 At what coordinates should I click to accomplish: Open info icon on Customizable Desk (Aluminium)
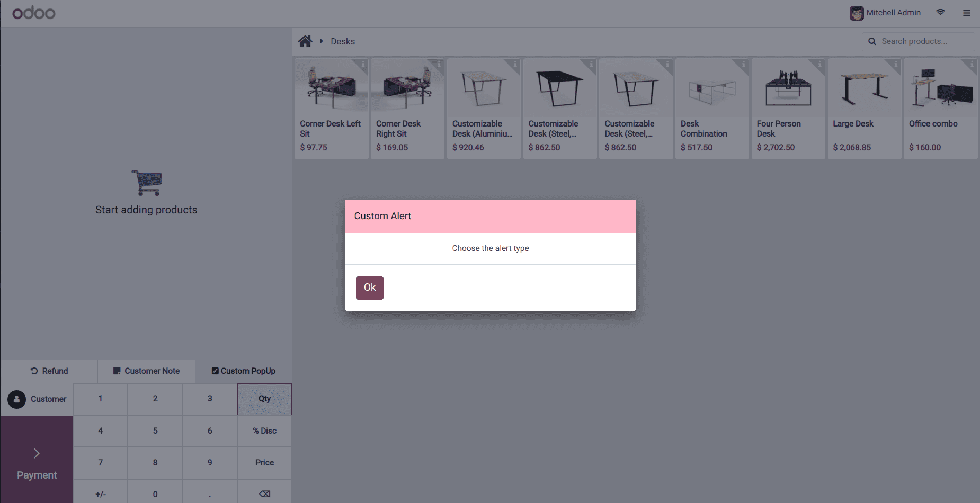click(x=515, y=64)
